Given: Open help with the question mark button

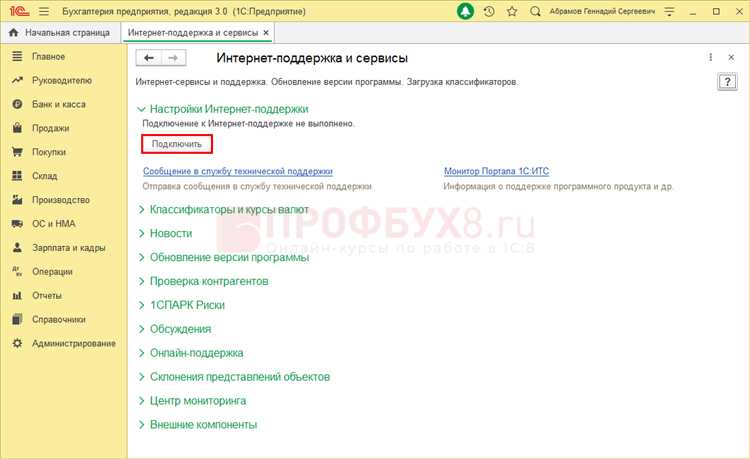Looking at the screenshot, I should (728, 82).
